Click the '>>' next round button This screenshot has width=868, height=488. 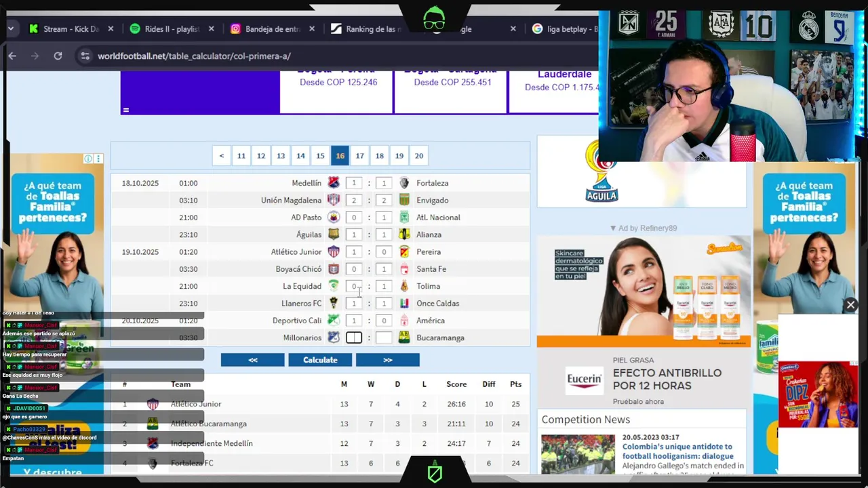click(x=388, y=360)
